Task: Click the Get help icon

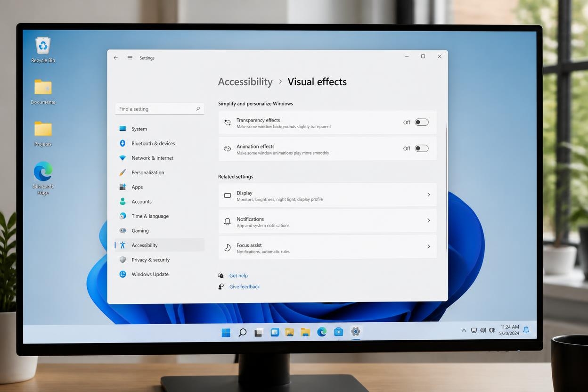Action: (x=221, y=276)
